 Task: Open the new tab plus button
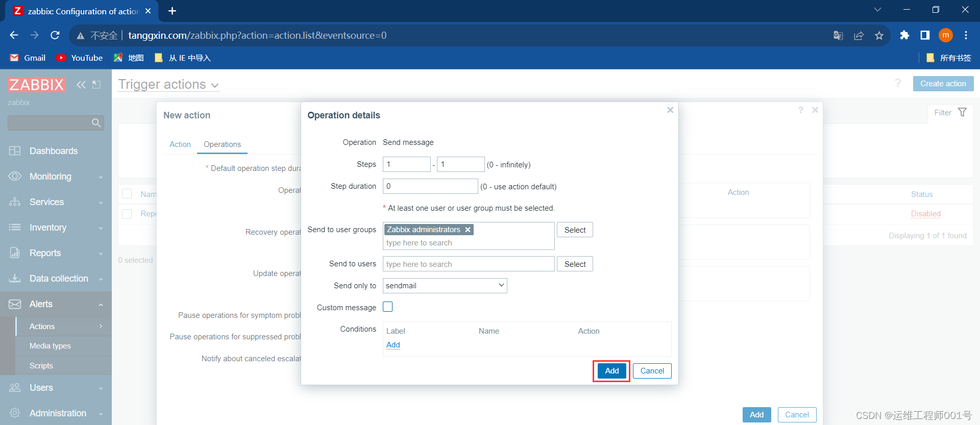(x=173, y=11)
